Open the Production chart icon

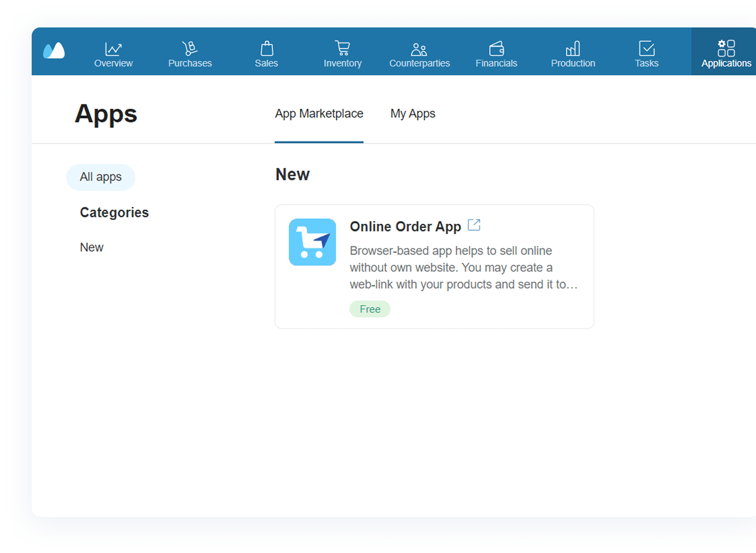(x=573, y=48)
